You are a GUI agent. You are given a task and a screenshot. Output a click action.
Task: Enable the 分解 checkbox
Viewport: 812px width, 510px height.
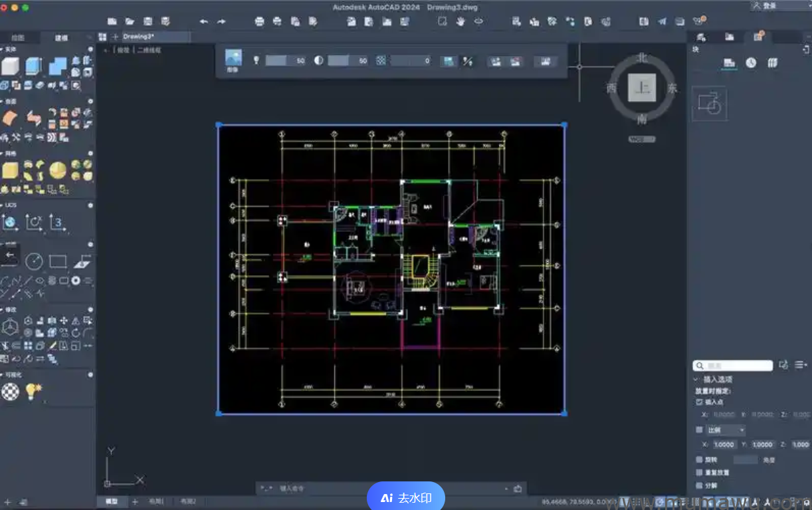tap(699, 485)
